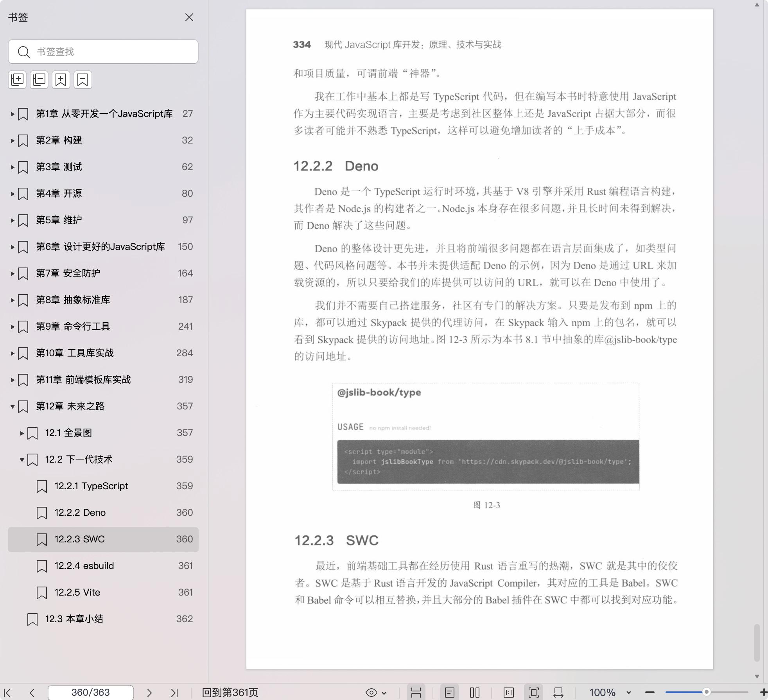Click 回到第361页 link

(230, 693)
